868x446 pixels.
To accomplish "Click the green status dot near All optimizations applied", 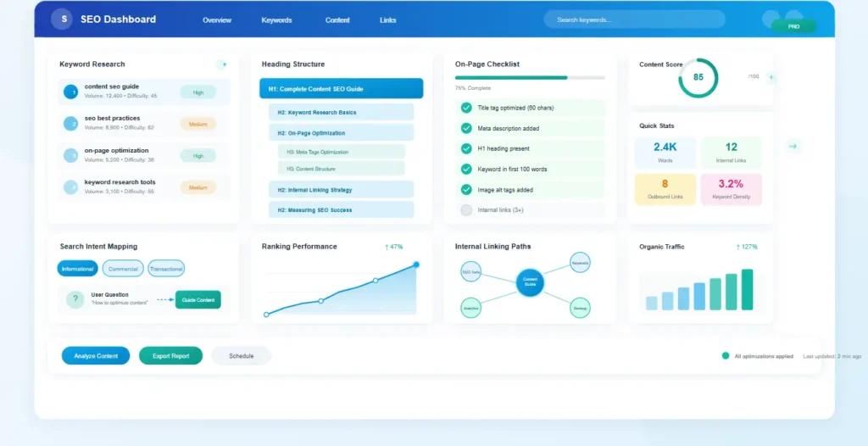I will coord(726,355).
